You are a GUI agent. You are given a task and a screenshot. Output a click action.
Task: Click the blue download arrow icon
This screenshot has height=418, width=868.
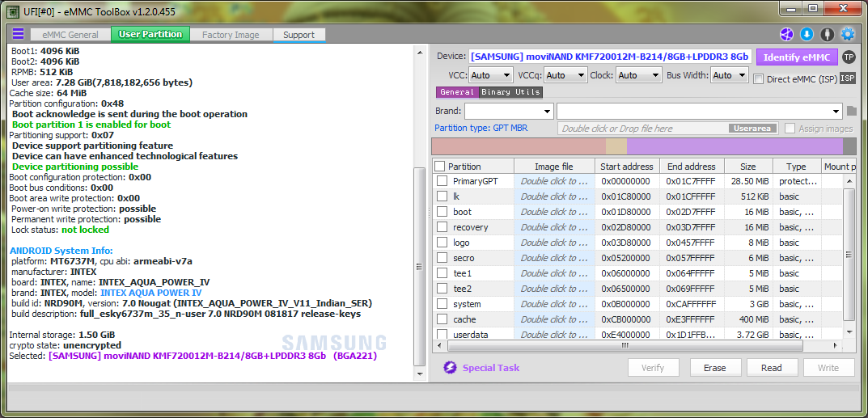(807, 34)
